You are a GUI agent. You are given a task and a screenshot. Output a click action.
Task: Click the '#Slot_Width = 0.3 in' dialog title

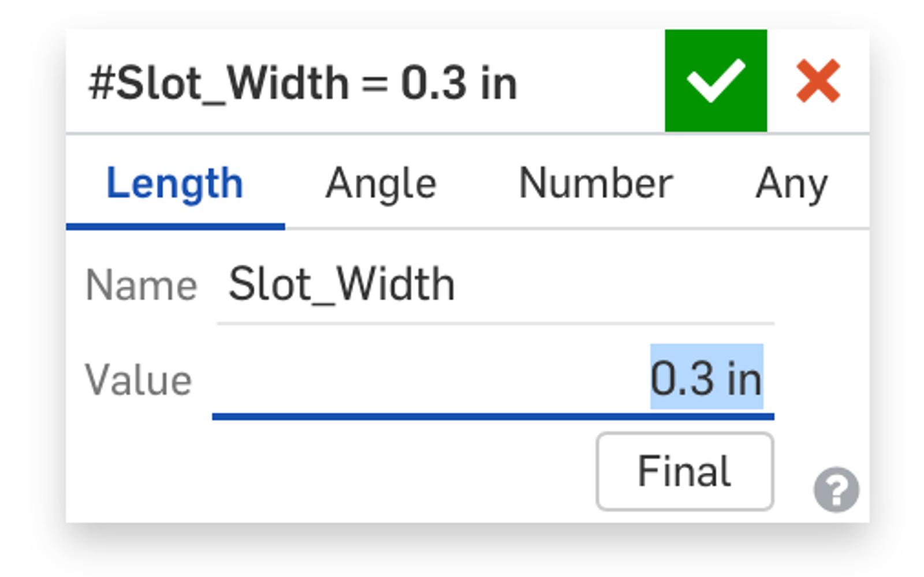[303, 83]
